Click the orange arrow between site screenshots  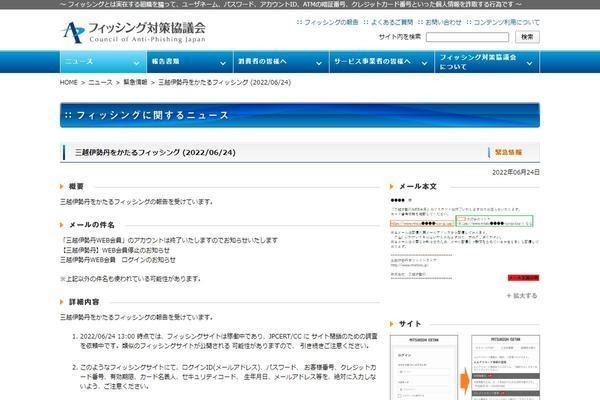(x=465, y=380)
